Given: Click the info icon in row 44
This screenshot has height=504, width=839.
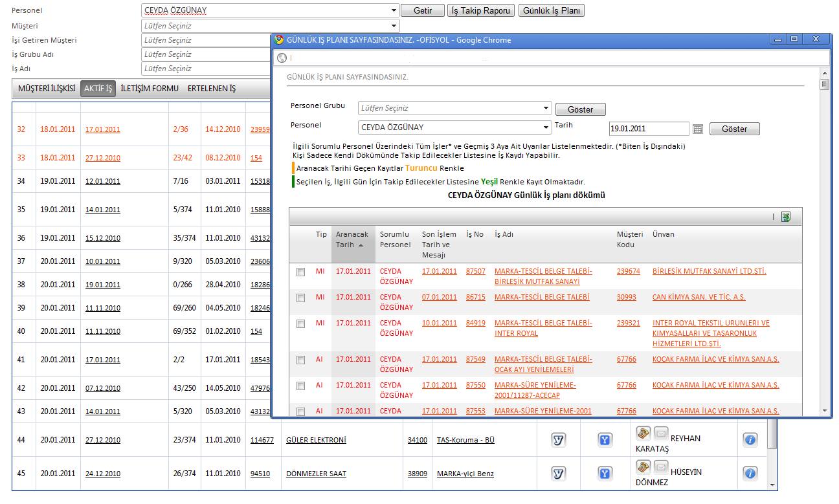Looking at the screenshot, I should tap(750, 440).
